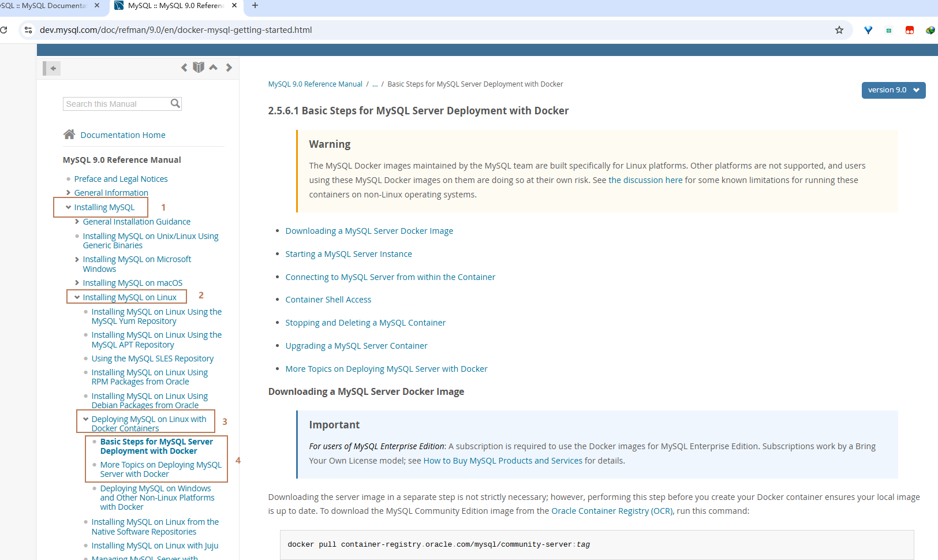Jump to Upgrading a MySQL Server Container
The height and width of the screenshot is (560, 938).
click(x=356, y=346)
